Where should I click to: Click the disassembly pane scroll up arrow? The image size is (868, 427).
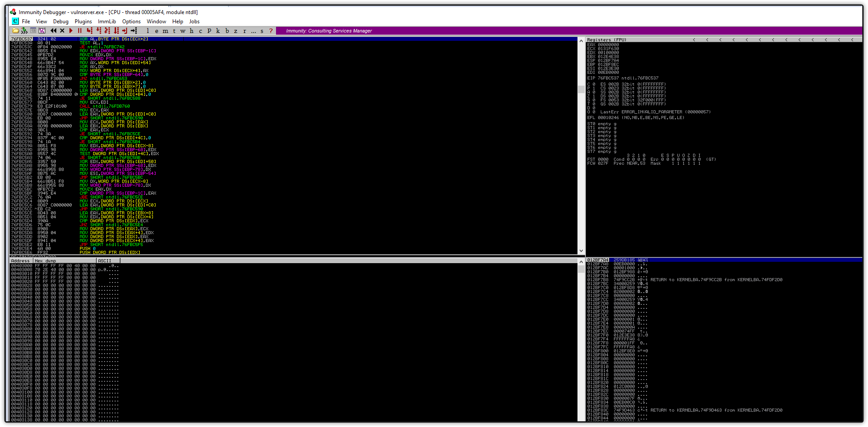(581, 40)
